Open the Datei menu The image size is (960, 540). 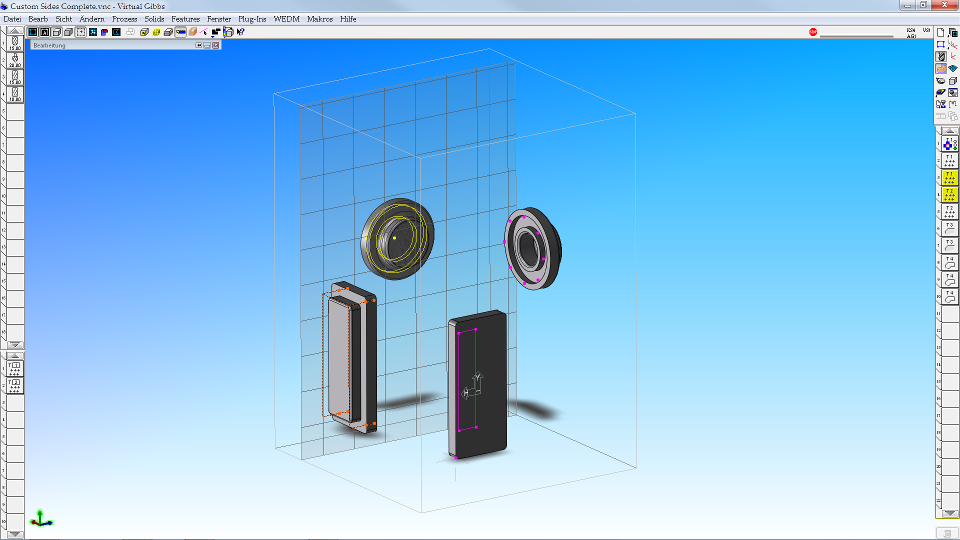click(x=12, y=19)
